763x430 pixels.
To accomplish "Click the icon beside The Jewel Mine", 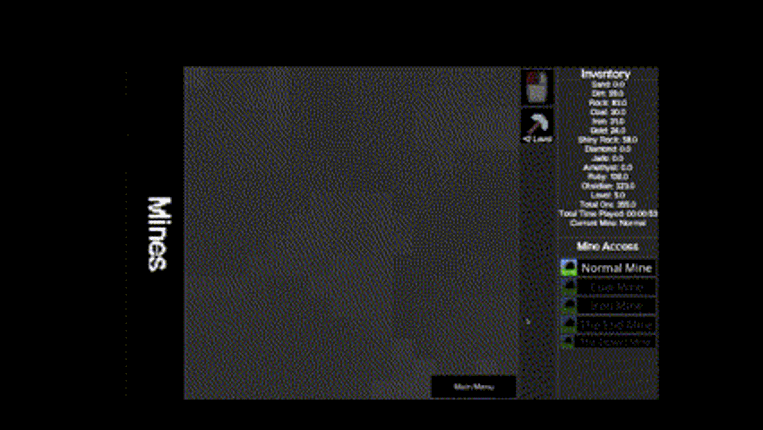I will click(x=567, y=341).
